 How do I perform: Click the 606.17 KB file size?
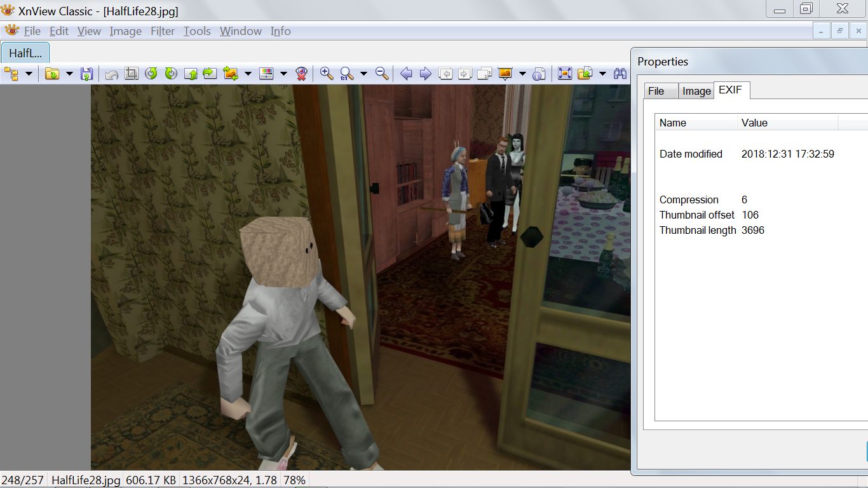pos(151,480)
